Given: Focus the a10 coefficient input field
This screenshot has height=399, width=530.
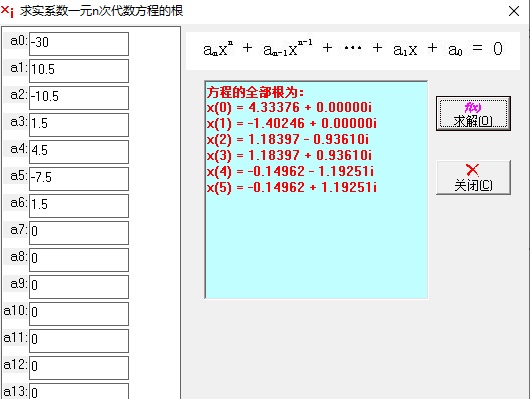Looking at the screenshot, I should (x=79, y=314).
